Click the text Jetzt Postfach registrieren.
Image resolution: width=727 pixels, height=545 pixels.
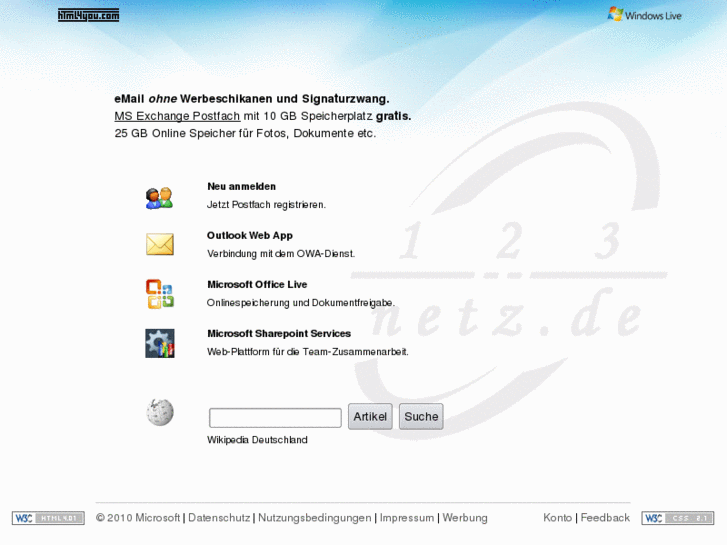point(267,205)
